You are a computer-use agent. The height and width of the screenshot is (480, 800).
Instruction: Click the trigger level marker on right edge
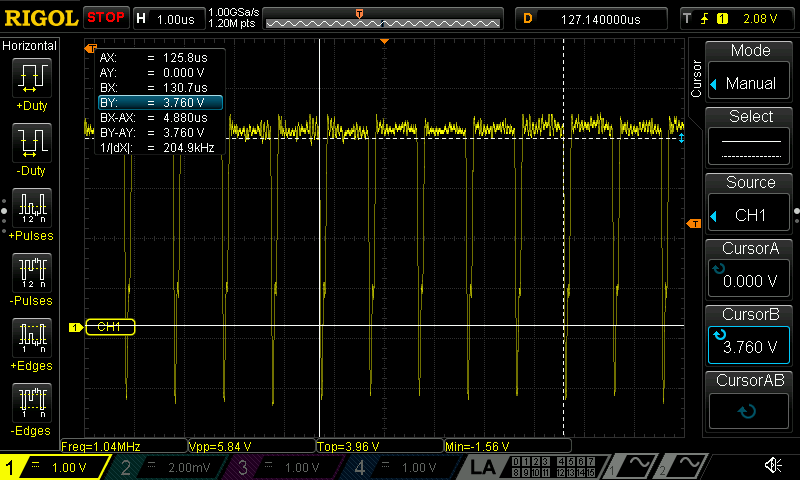(691, 224)
